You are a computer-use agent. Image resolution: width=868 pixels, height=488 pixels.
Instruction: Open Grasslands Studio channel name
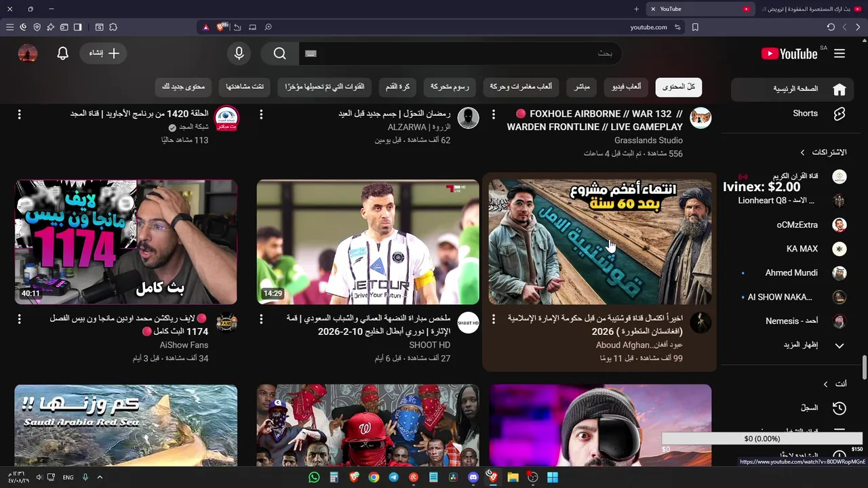pyautogui.click(x=648, y=140)
